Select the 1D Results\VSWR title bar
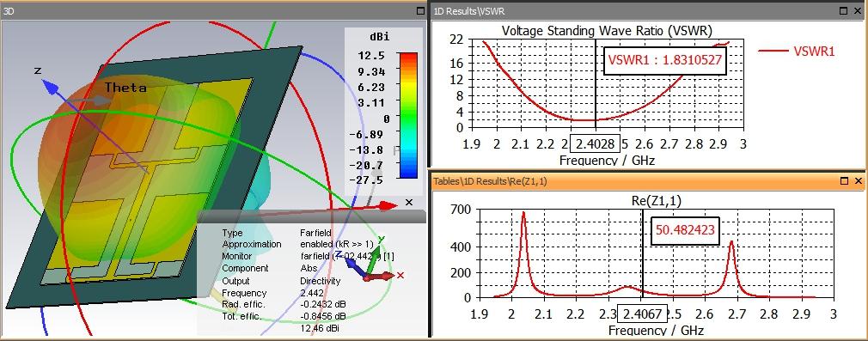The width and height of the screenshot is (868, 341). [x=648, y=10]
